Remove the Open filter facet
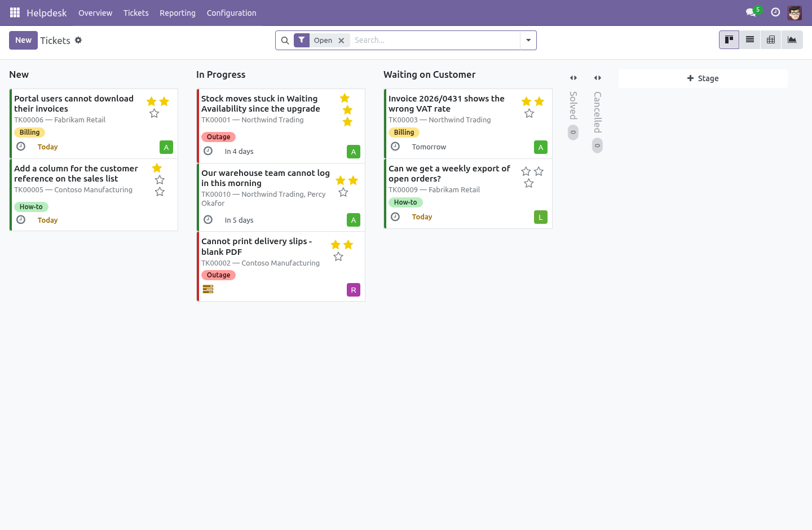 click(x=341, y=41)
